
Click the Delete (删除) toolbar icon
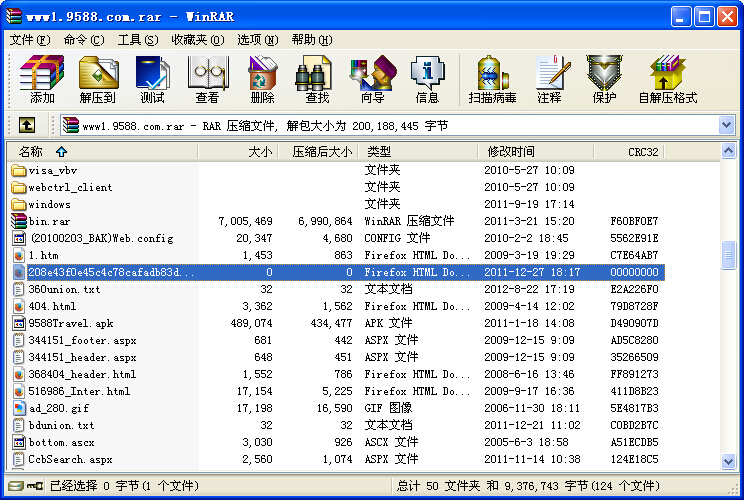(262, 79)
